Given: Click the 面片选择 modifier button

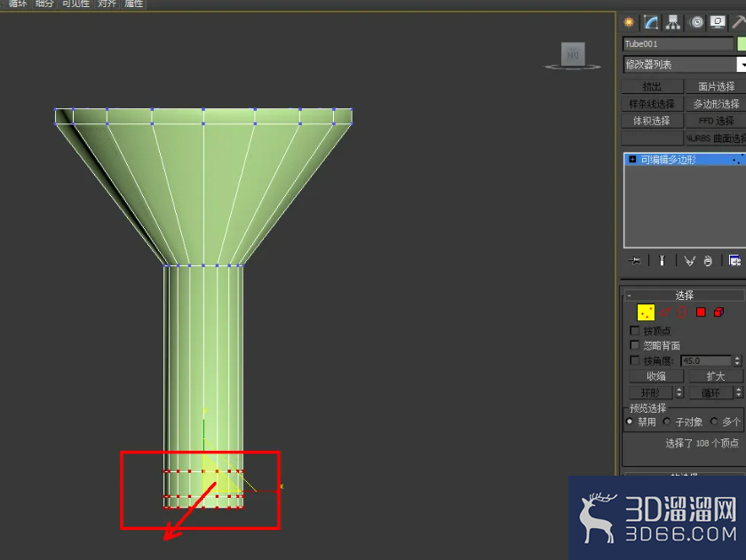Looking at the screenshot, I should pos(716,86).
